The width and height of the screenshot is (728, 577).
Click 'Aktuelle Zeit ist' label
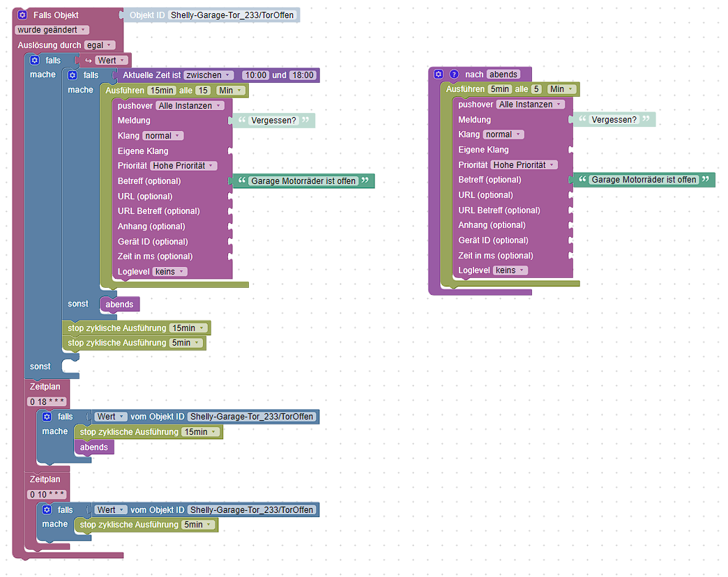coord(152,75)
